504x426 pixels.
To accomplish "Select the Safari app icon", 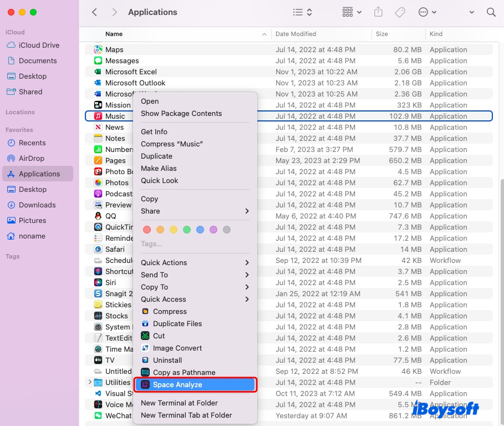I will point(98,249).
